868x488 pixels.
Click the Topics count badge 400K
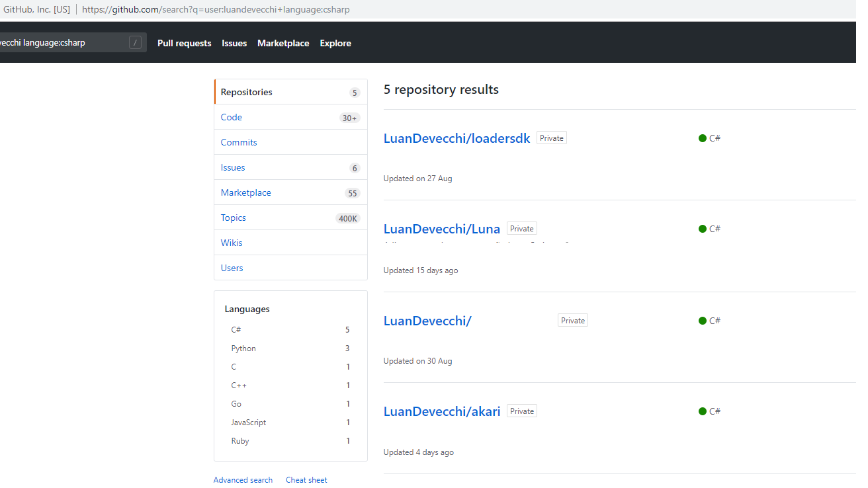[x=348, y=218]
